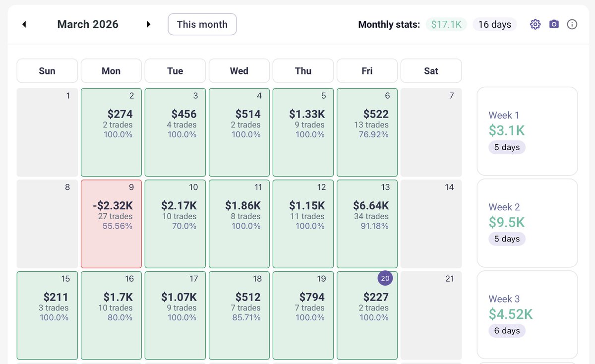Click the This month button
This screenshot has width=595, height=364.
202,24
